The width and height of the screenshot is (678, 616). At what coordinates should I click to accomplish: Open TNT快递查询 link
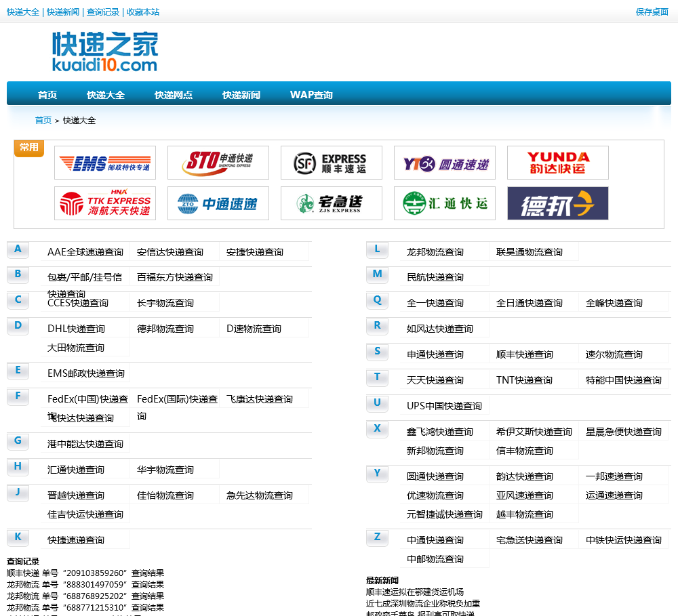point(524,380)
